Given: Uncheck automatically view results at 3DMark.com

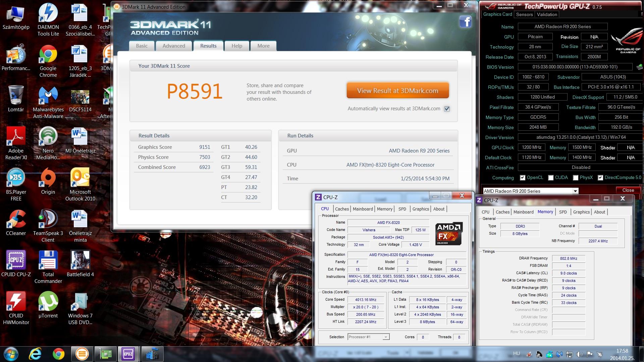Looking at the screenshot, I should click(447, 109).
